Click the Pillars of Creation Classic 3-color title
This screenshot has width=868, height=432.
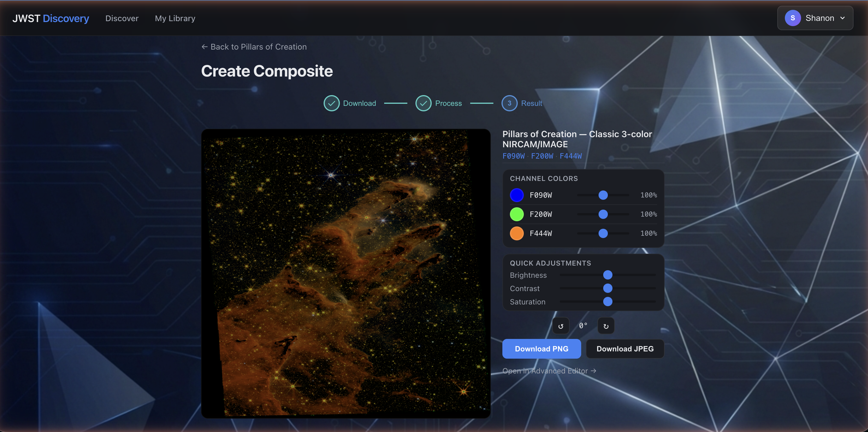(x=577, y=139)
